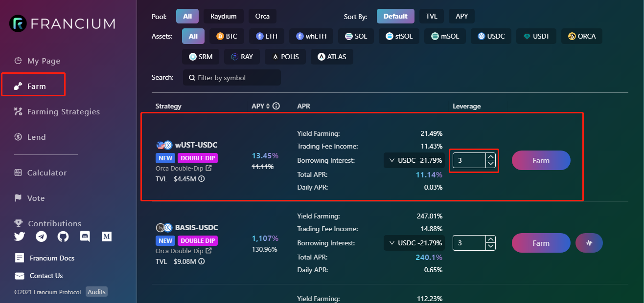Navigate to Lend page
Image resolution: width=644 pixels, height=303 pixels.
(x=30, y=137)
